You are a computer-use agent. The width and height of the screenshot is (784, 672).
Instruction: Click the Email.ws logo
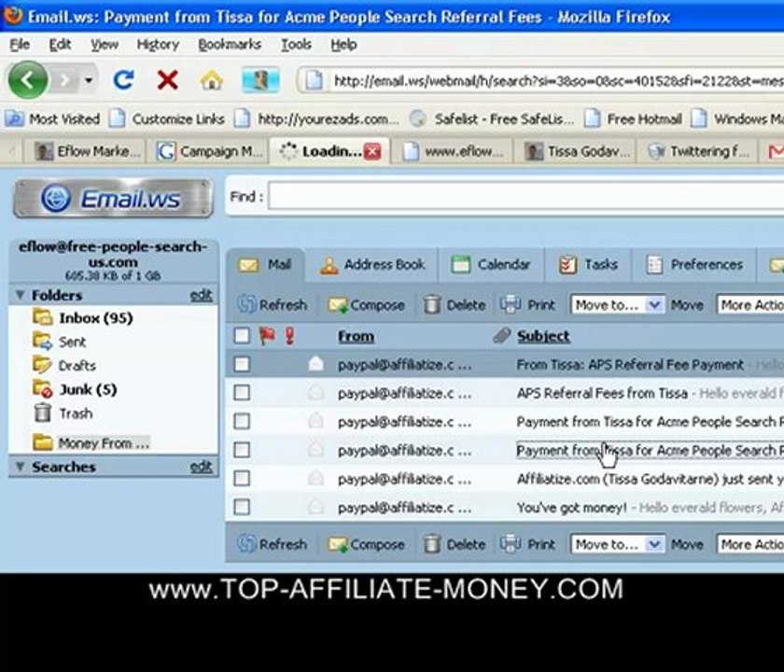114,199
